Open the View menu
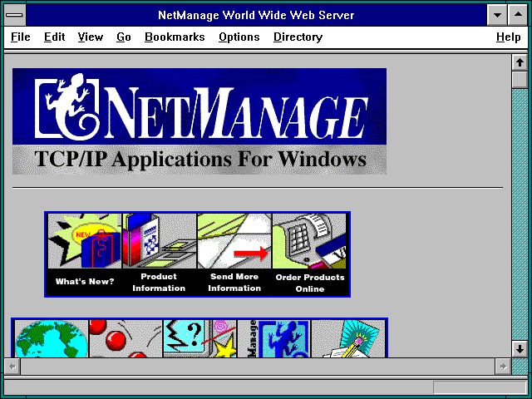The width and height of the screenshot is (532, 399). tap(91, 37)
